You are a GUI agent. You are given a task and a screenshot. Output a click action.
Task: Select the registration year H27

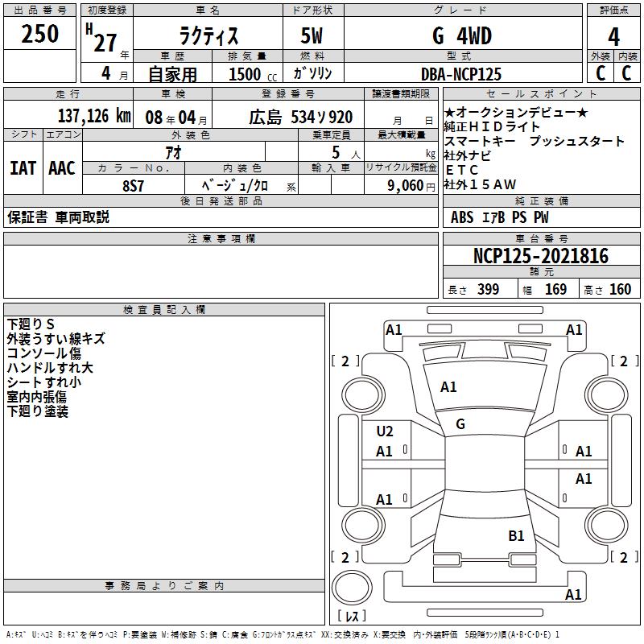[101, 38]
